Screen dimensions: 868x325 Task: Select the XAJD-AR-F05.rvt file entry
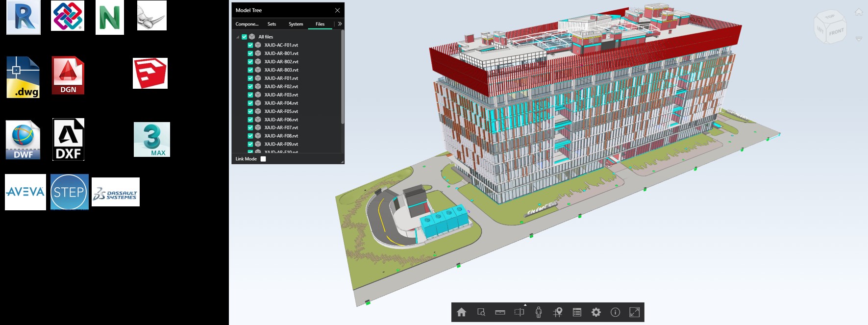281,111
